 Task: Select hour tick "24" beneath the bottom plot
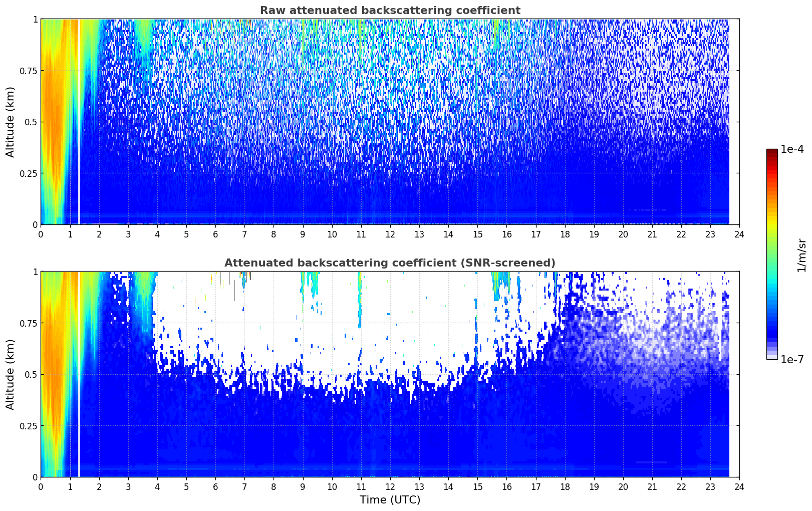click(x=739, y=487)
